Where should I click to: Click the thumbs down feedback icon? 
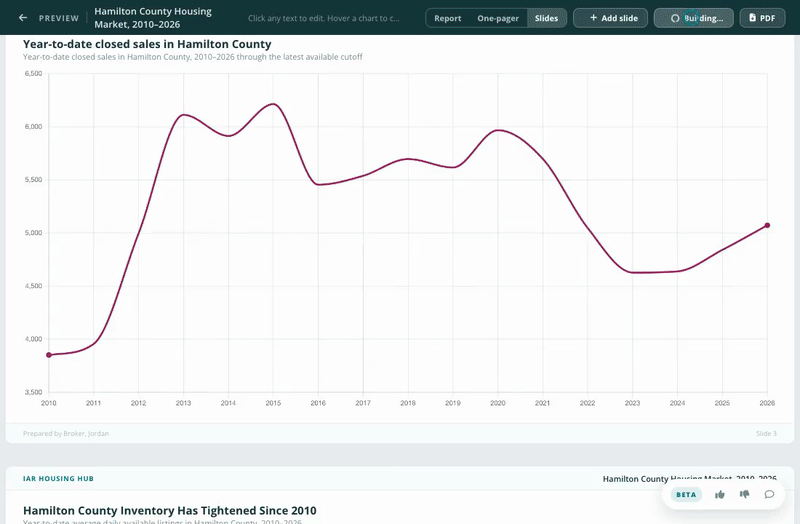744,494
